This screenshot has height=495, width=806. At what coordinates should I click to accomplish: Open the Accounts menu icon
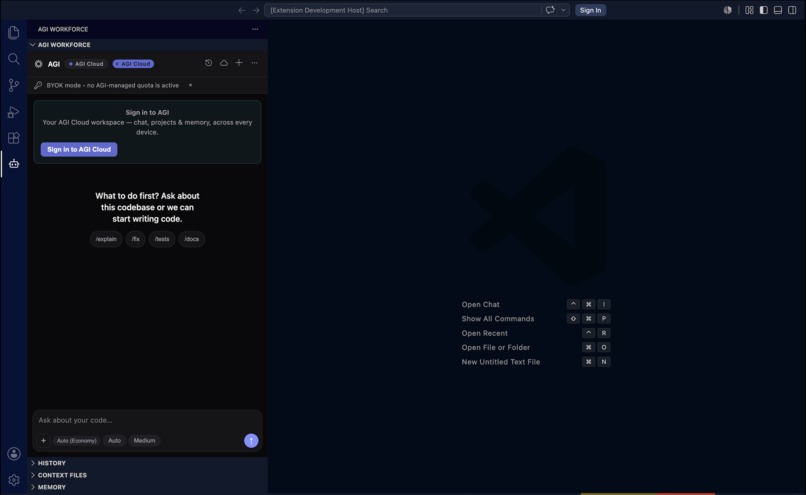(14, 453)
